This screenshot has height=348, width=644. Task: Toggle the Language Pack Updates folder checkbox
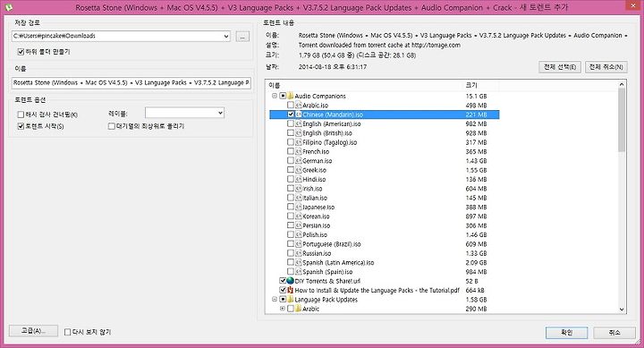(x=283, y=300)
